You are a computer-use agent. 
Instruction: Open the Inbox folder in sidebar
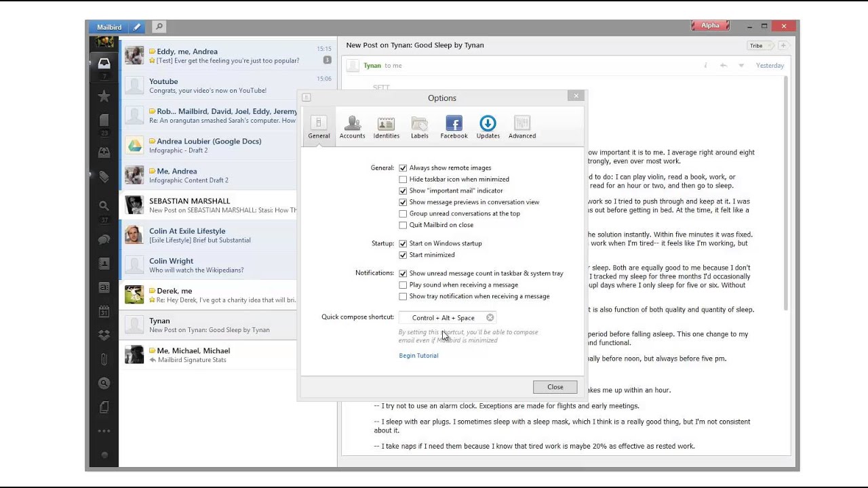click(104, 64)
